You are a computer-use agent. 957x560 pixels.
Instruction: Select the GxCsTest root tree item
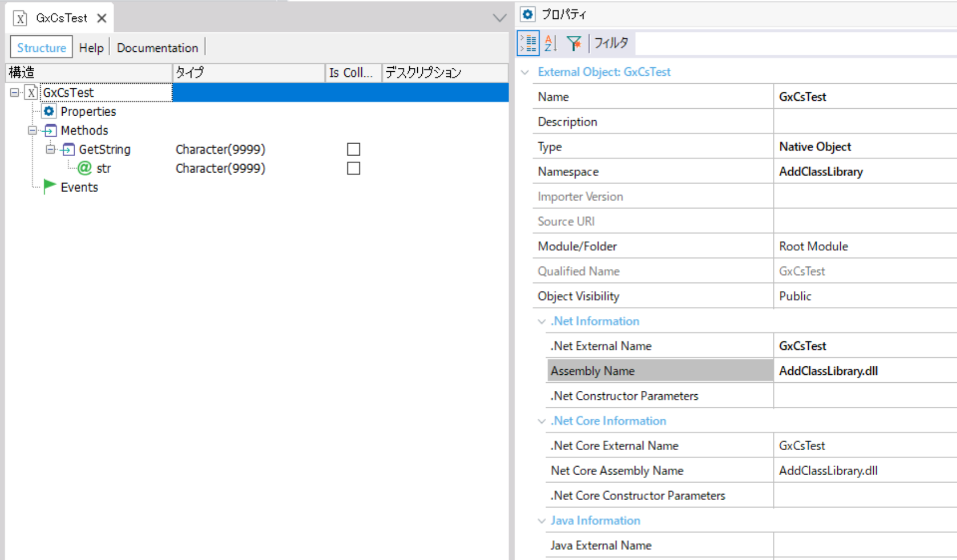68,92
